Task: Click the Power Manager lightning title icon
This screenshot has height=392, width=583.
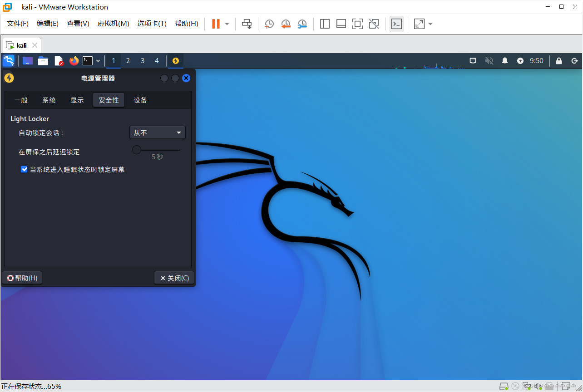Action: pos(9,78)
